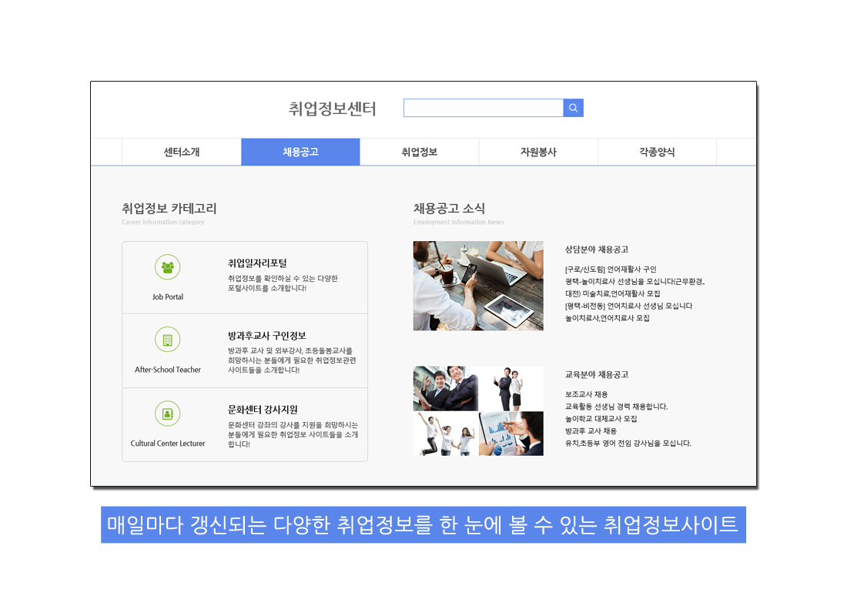Open the 상담분야 채용공고 heading
The image size is (847, 616).
click(597, 249)
